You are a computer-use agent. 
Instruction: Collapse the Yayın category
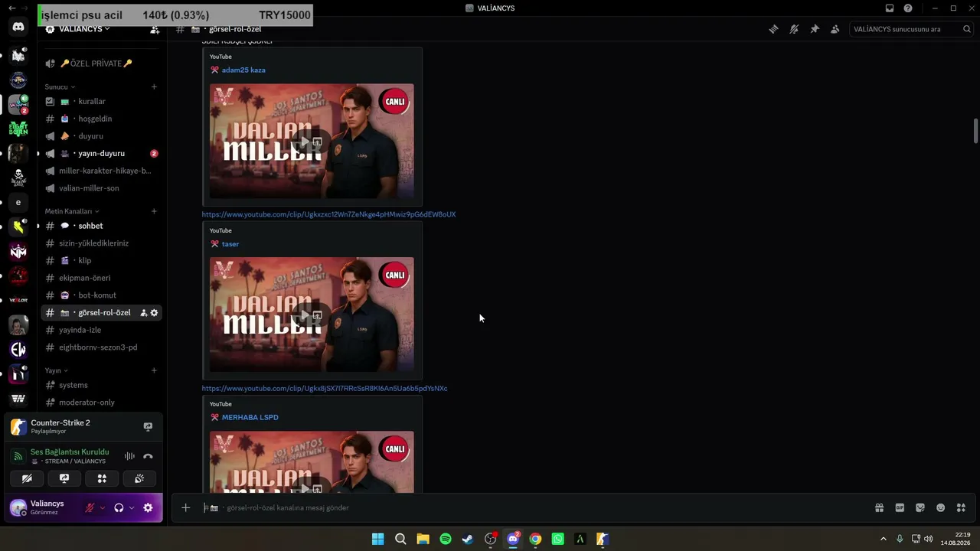coord(56,370)
